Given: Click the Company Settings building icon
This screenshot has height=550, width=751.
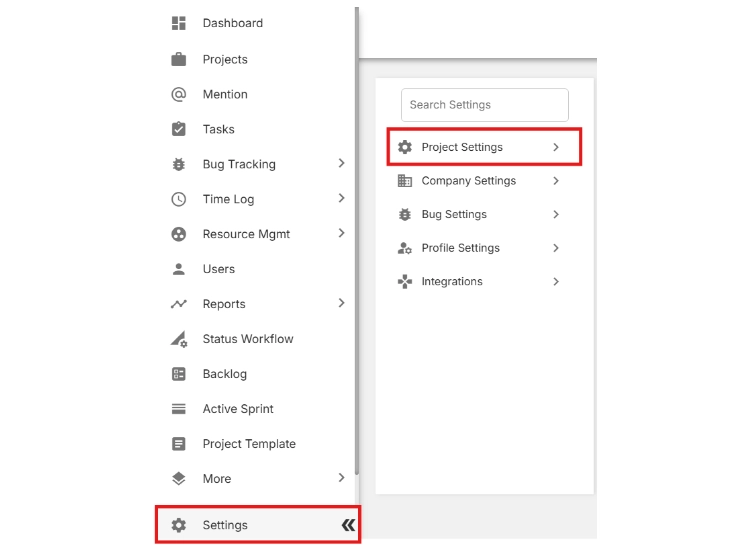Looking at the screenshot, I should click(x=405, y=181).
